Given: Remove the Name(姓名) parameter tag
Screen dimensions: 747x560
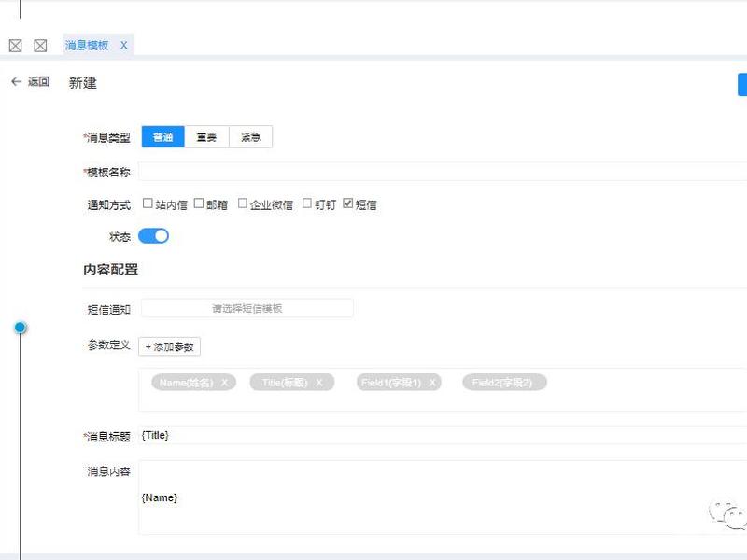Looking at the screenshot, I should click(x=224, y=383).
